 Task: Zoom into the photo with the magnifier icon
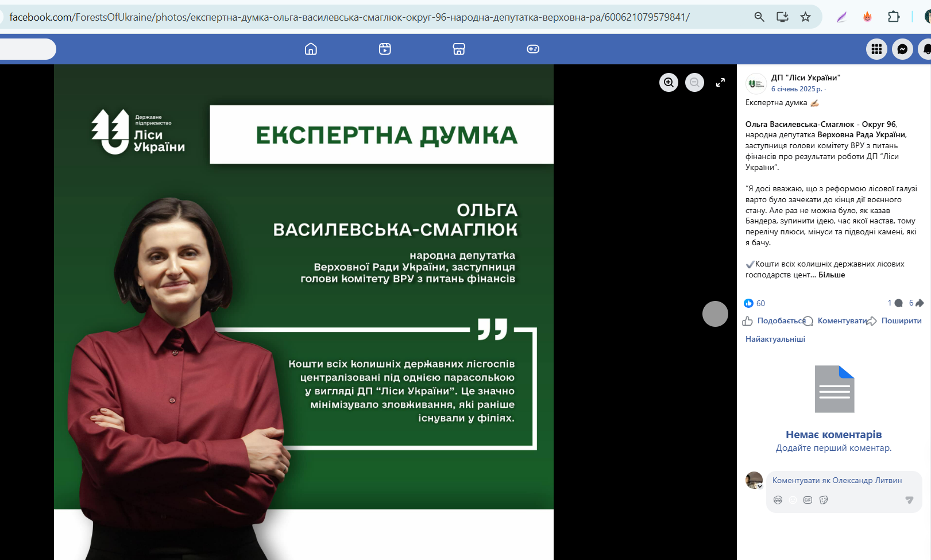coord(668,82)
